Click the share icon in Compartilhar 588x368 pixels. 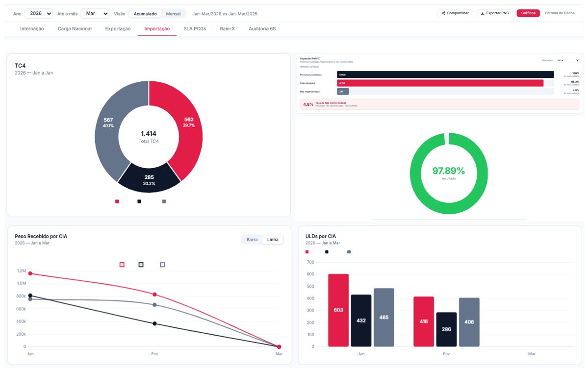tap(443, 13)
